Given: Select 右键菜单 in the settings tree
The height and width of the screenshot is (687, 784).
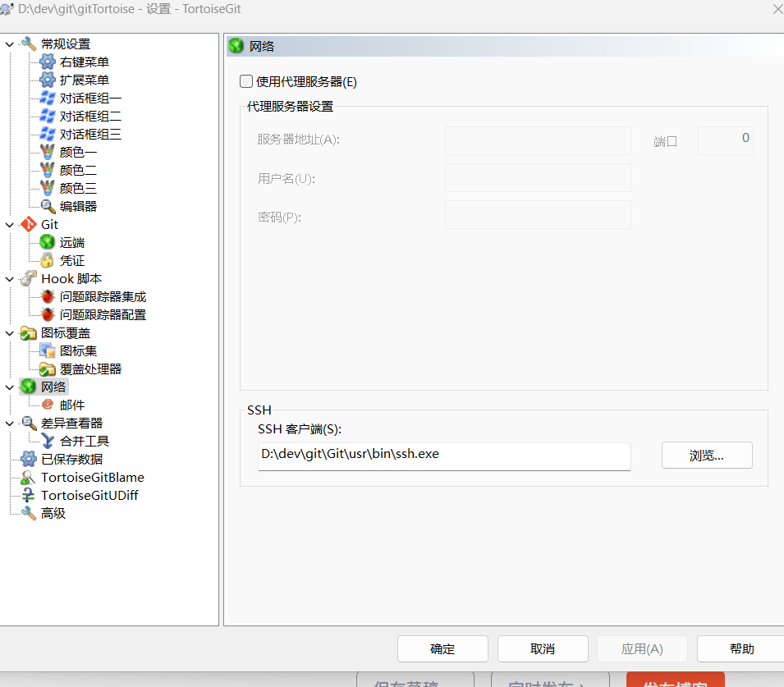Looking at the screenshot, I should point(85,62).
